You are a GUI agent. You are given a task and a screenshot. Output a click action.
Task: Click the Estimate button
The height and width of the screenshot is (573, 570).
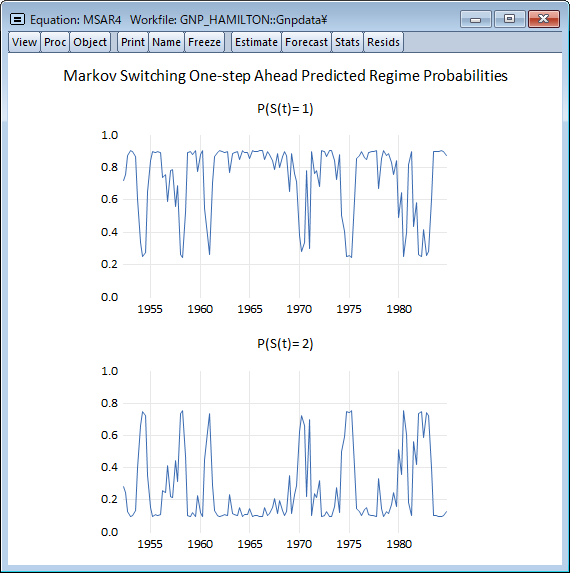pyautogui.click(x=256, y=42)
